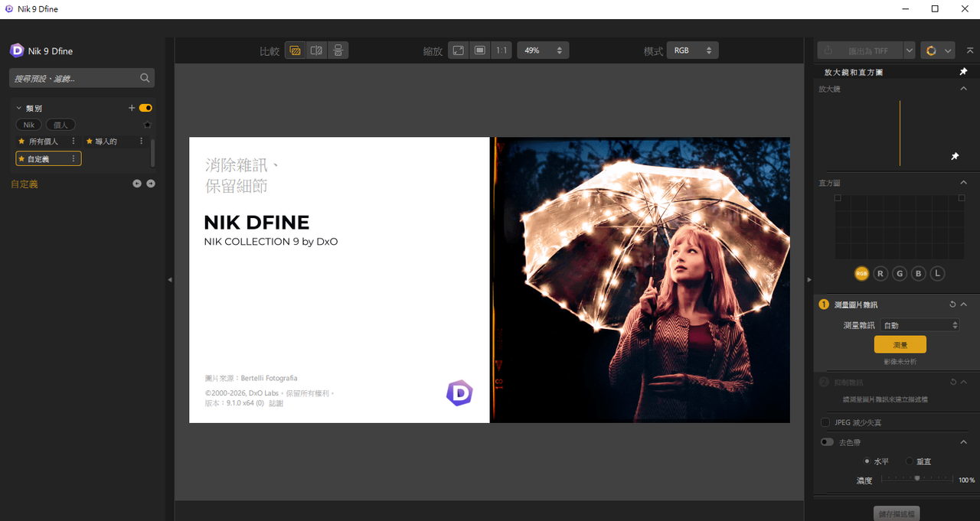
Task: Click the Nik 9 Dfine logo icon
Action: (x=17, y=50)
